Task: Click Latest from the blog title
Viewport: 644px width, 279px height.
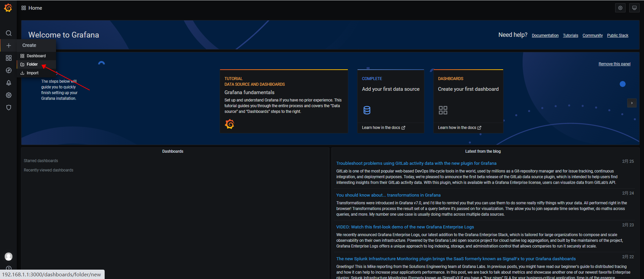Action: (483, 151)
